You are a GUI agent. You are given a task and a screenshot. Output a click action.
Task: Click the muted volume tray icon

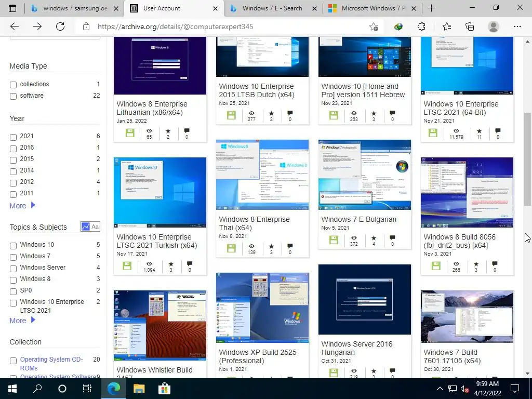[464, 389]
